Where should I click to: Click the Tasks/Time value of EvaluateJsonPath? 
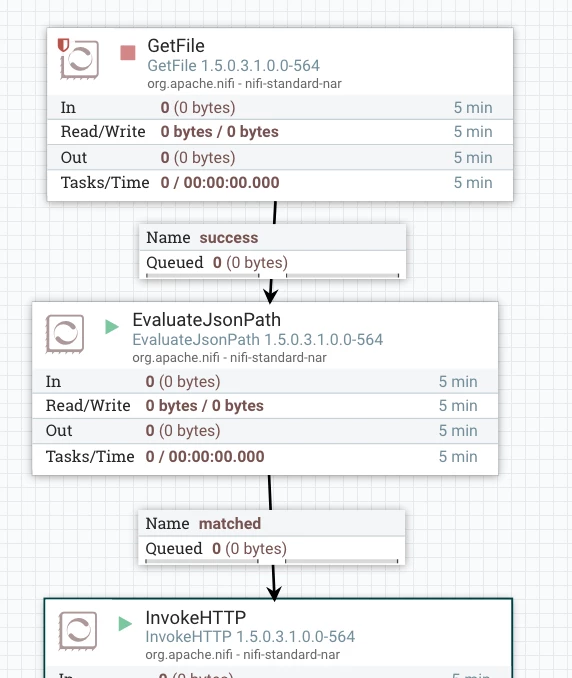coord(205,457)
